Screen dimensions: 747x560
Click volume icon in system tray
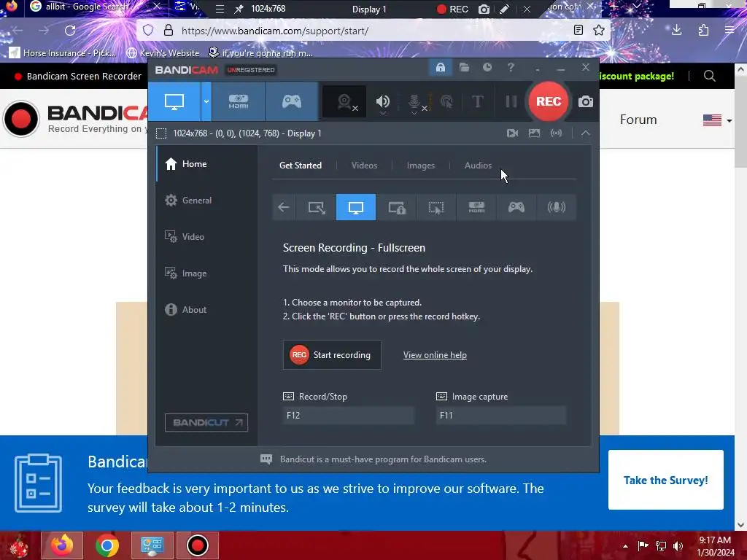pyautogui.click(x=678, y=545)
